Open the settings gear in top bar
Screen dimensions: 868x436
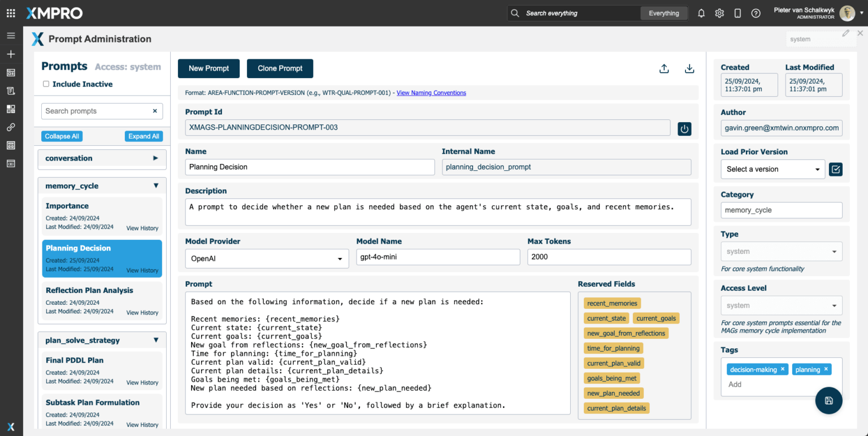[x=719, y=13]
